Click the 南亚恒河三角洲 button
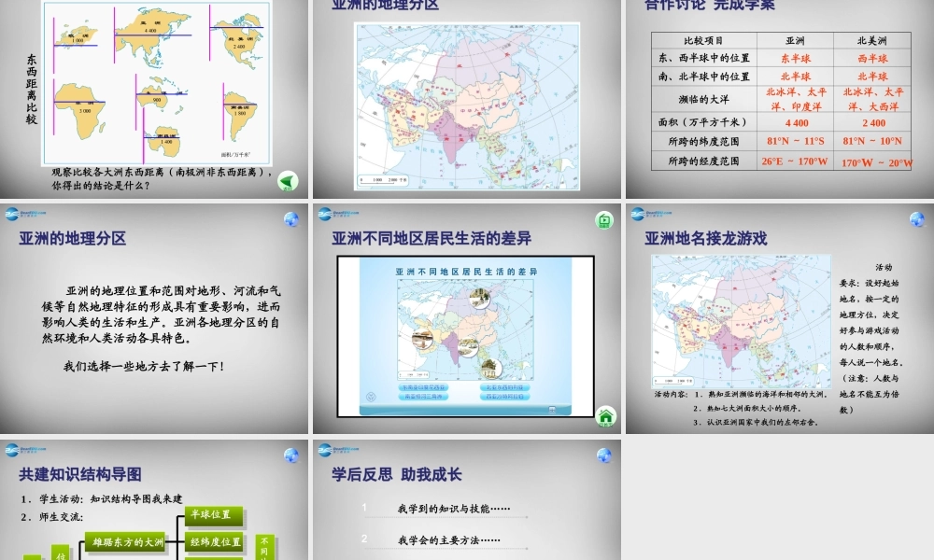The width and height of the screenshot is (934, 560). (423, 397)
